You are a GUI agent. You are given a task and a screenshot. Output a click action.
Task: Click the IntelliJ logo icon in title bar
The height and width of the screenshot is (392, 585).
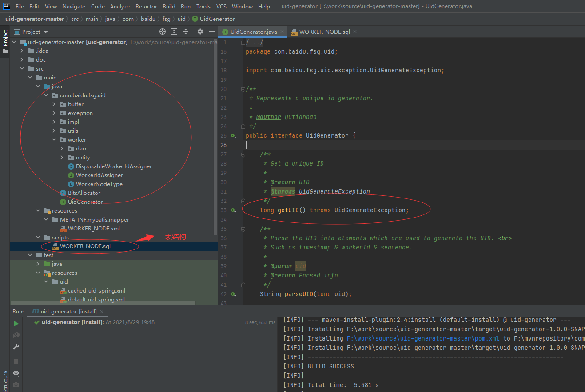coord(6,6)
